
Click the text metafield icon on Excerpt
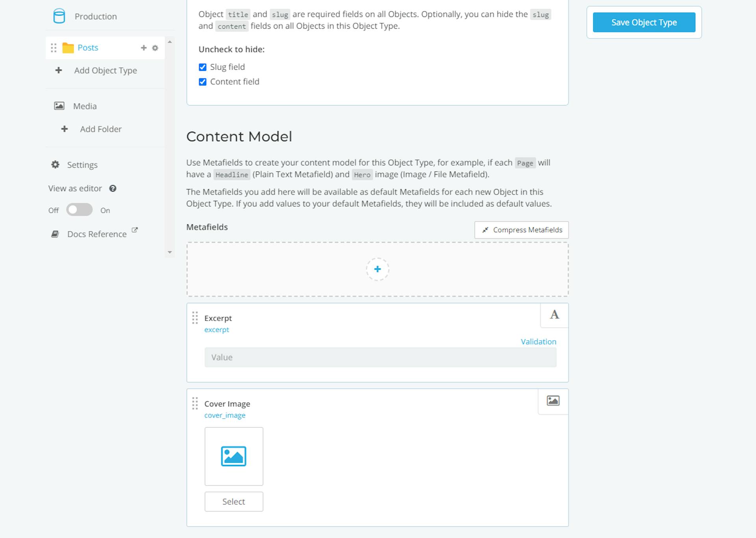[554, 315]
